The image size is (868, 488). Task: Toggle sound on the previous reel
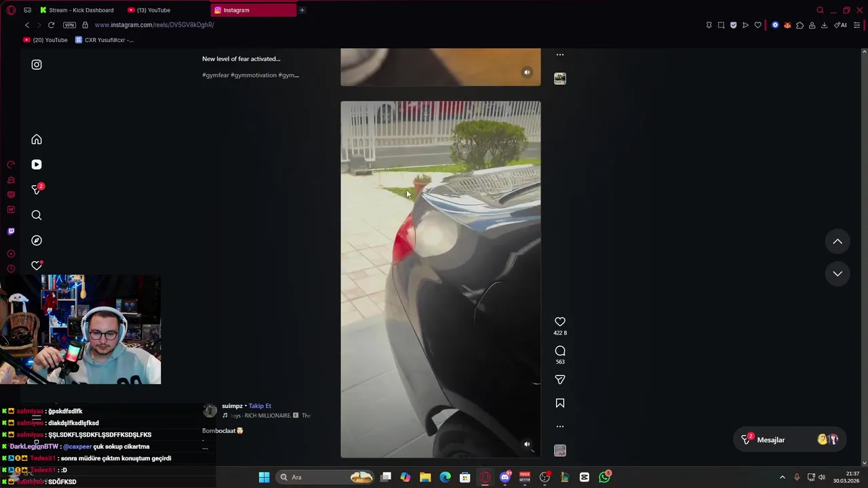pos(527,73)
